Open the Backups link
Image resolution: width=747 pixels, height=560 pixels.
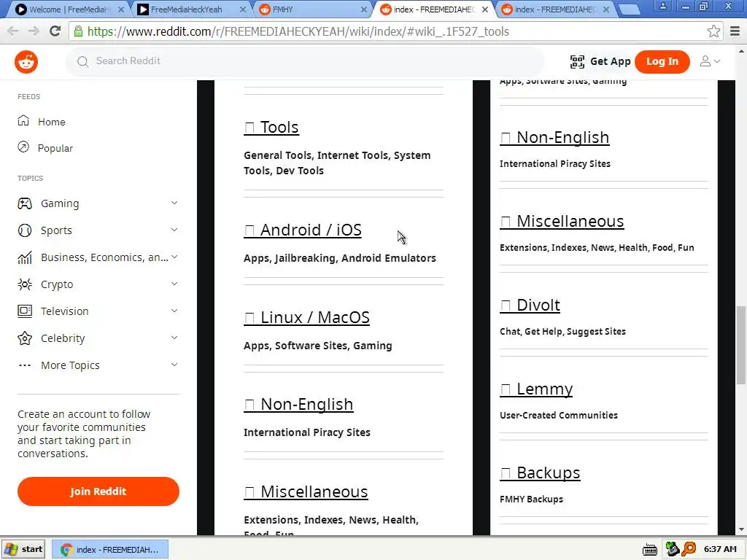[x=540, y=472]
